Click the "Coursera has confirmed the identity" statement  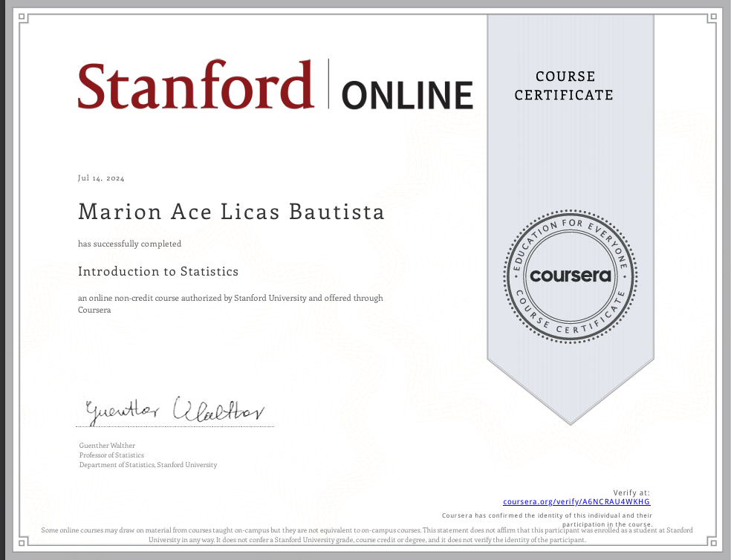pos(547,520)
